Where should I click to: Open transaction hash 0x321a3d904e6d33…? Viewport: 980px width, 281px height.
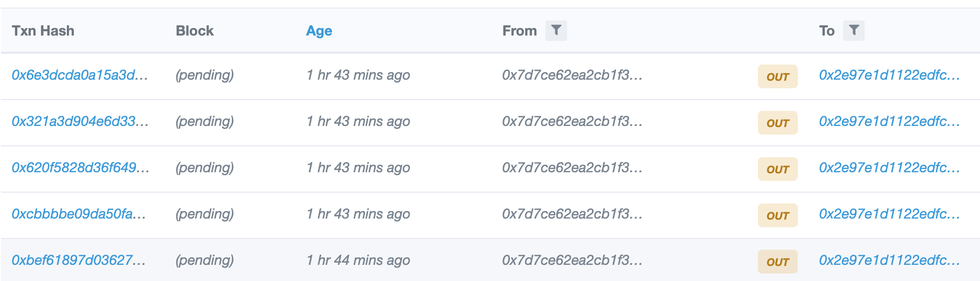80,121
